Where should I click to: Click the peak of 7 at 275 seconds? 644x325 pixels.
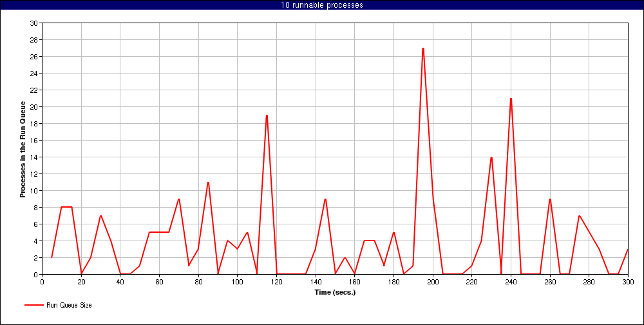pos(579,216)
